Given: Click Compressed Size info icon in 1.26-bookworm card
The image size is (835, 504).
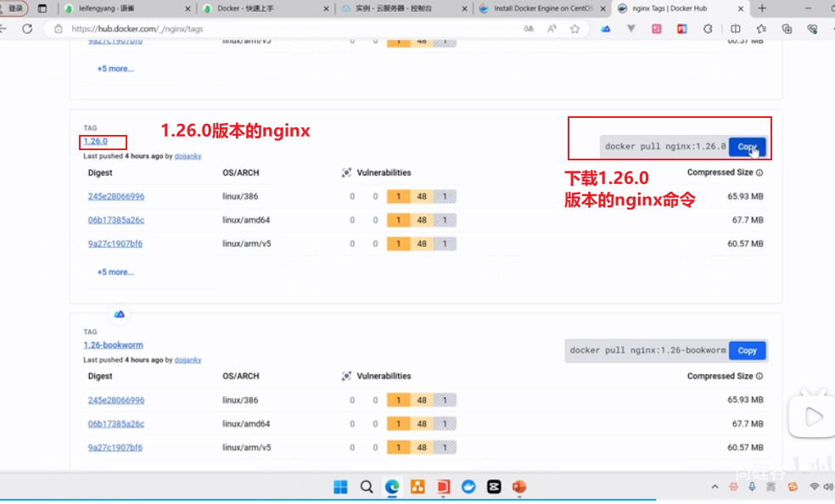Looking at the screenshot, I should point(759,376).
